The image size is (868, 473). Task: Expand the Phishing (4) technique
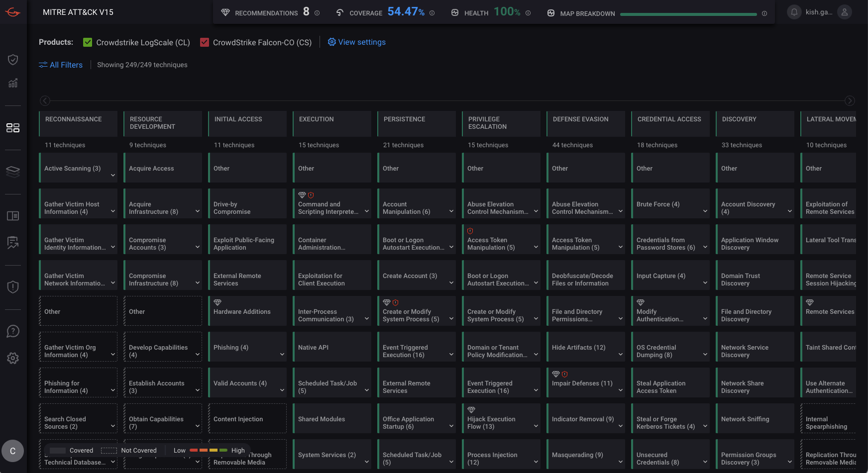(x=282, y=354)
